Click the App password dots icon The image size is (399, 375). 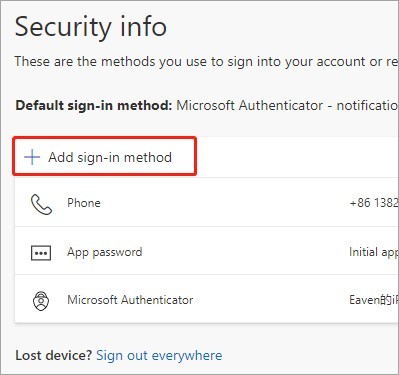pos(41,253)
